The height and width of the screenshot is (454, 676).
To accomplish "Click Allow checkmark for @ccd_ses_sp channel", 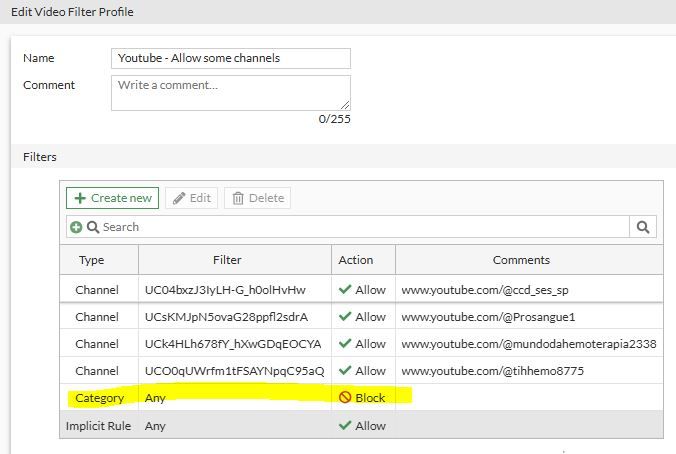I will [345, 289].
